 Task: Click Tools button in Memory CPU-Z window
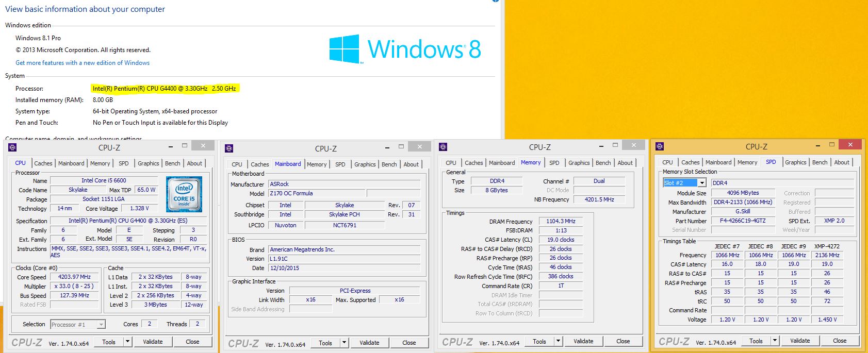[x=539, y=341]
